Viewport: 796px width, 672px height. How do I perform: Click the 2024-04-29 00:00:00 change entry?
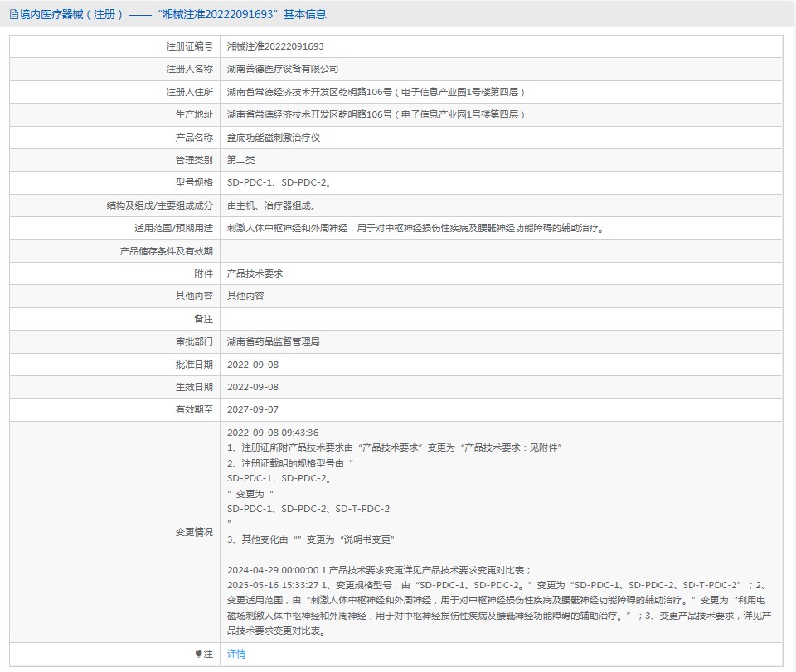[379, 570]
